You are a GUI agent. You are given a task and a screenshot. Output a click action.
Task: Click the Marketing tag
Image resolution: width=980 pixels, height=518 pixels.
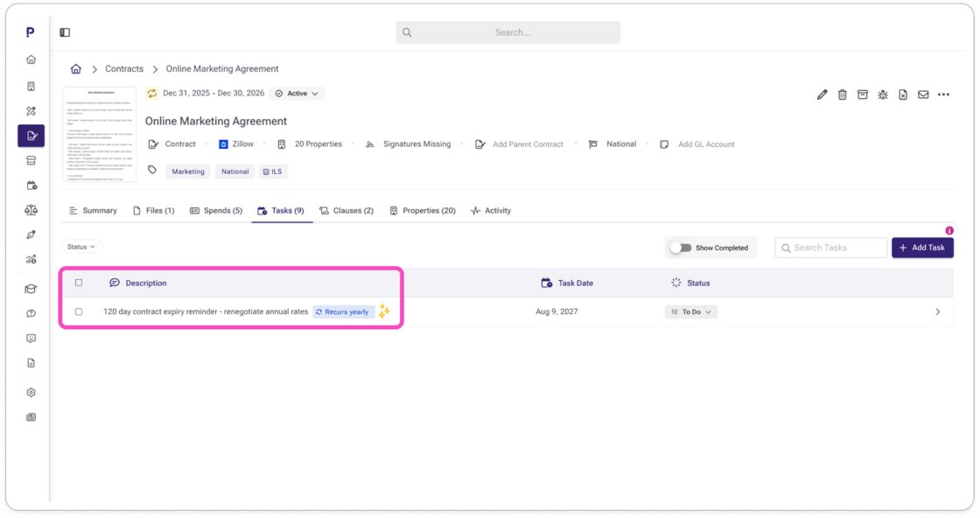click(188, 171)
